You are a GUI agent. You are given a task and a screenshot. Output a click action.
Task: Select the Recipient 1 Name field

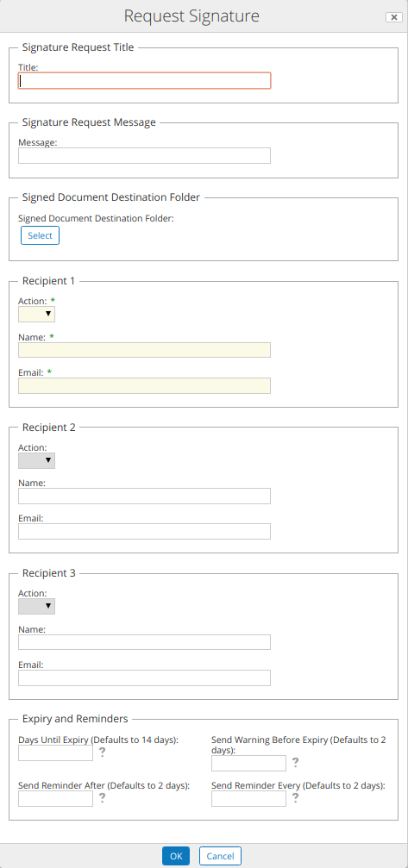pyautogui.click(x=145, y=350)
